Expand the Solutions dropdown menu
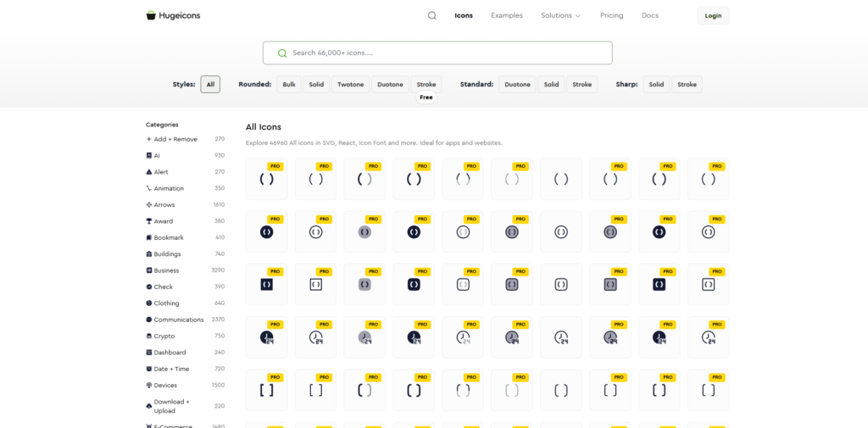The width and height of the screenshot is (868, 428). click(x=561, y=15)
